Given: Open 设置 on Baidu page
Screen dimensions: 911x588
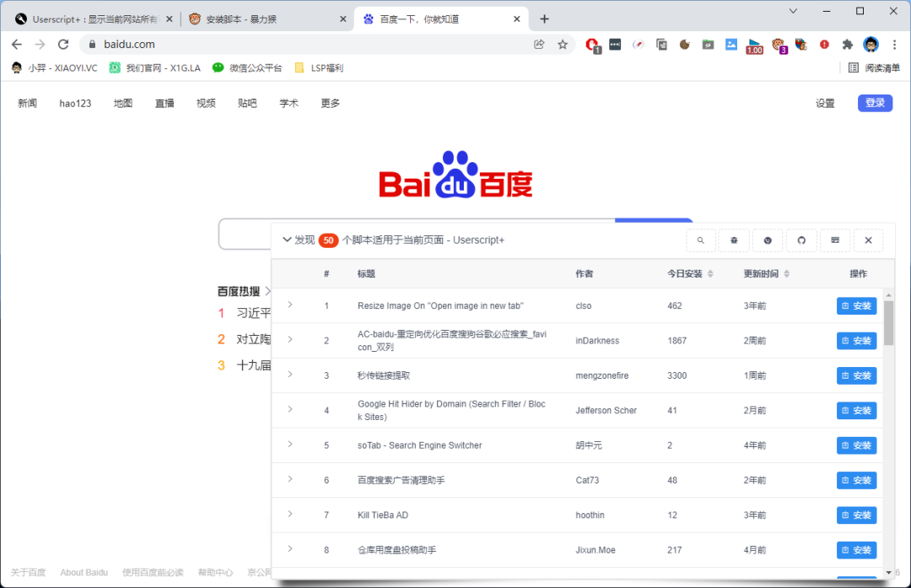Looking at the screenshot, I should (x=825, y=103).
